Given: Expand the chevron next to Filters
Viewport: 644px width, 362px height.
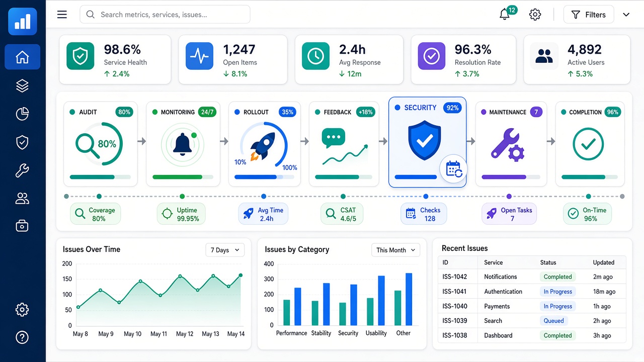Looking at the screenshot, I should point(626,15).
